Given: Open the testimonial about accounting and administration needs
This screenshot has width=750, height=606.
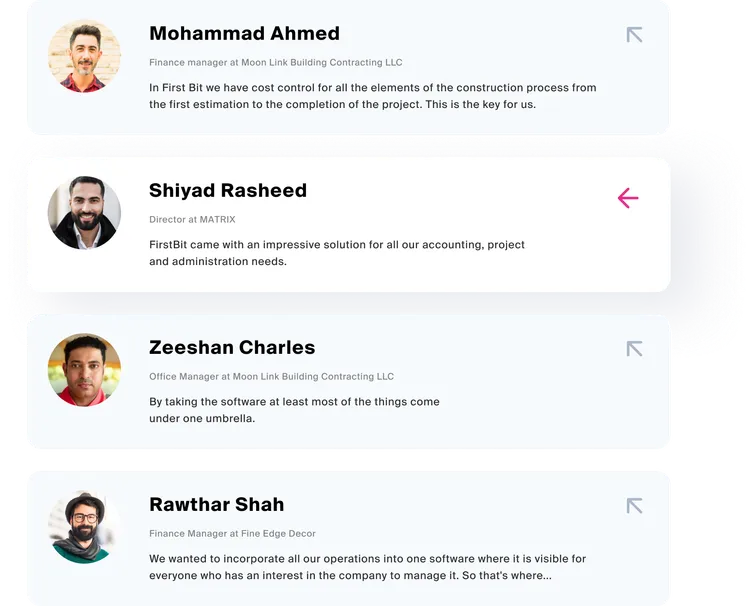Looking at the screenshot, I should (337, 253).
